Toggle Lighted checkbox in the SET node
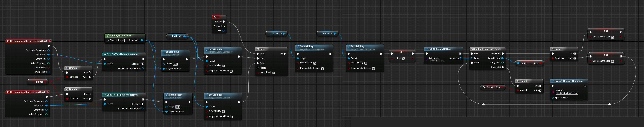Viewport: 644px width, 127px height. (404, 59)
